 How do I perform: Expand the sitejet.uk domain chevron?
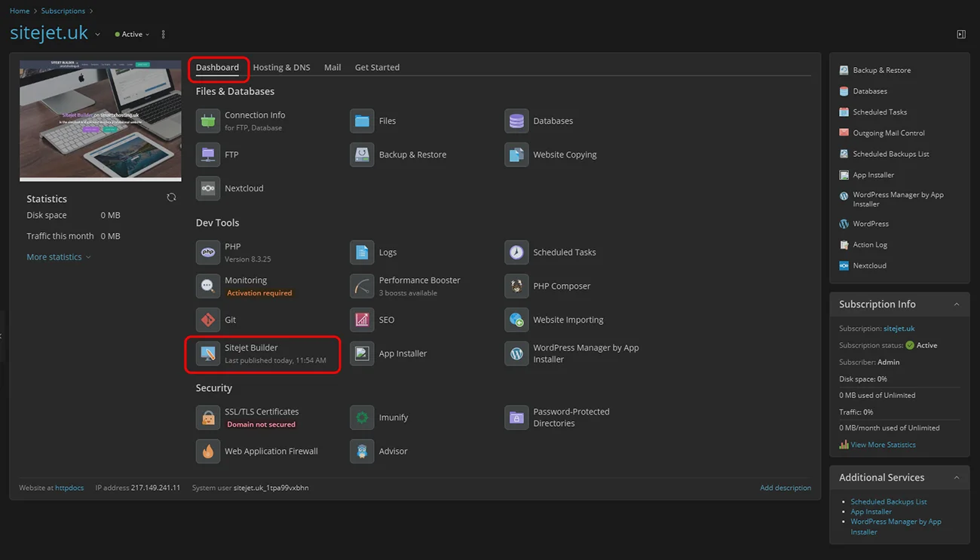point(97,35)
